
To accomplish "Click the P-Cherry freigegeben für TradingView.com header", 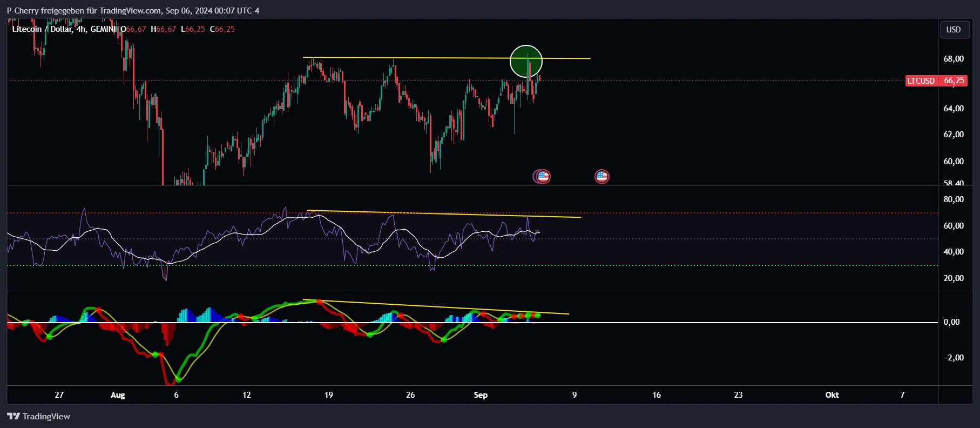I will click(x=133, y=10).
